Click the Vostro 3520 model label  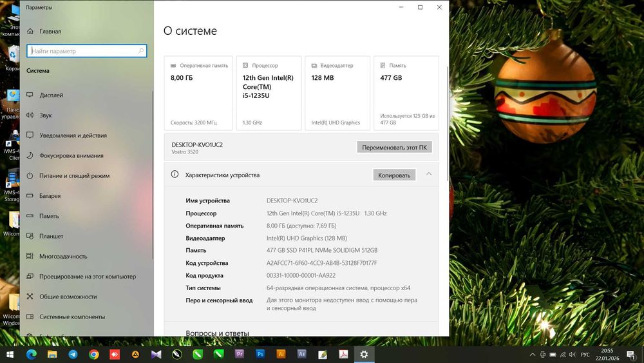point(185,152)
